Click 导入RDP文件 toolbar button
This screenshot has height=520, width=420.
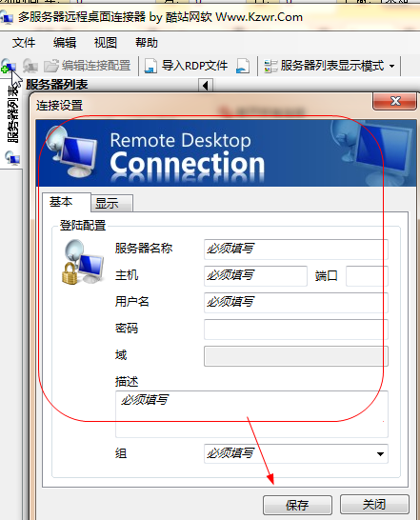186,66
